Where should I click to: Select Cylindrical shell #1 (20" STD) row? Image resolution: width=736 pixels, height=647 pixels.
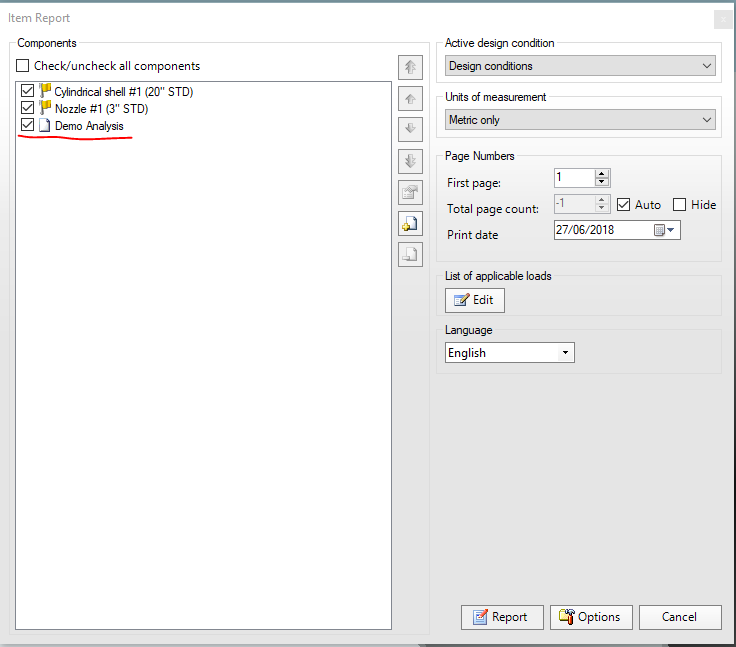124,92
